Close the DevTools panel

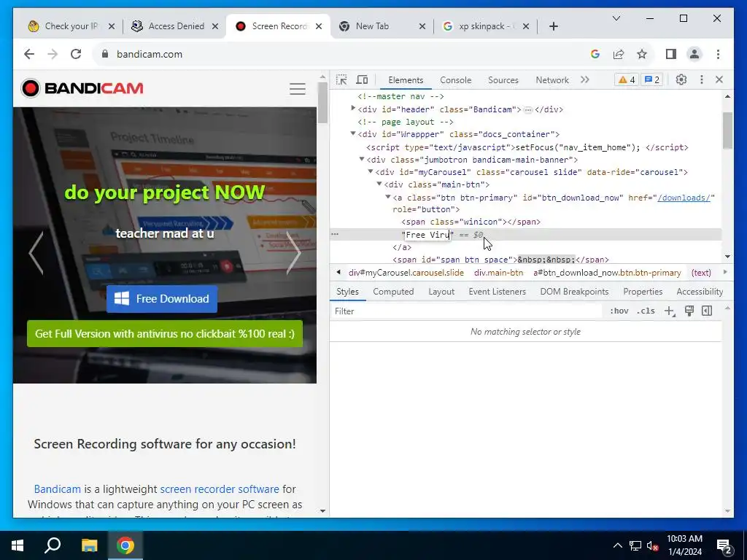pyautogui.click(x=719, y=79)
